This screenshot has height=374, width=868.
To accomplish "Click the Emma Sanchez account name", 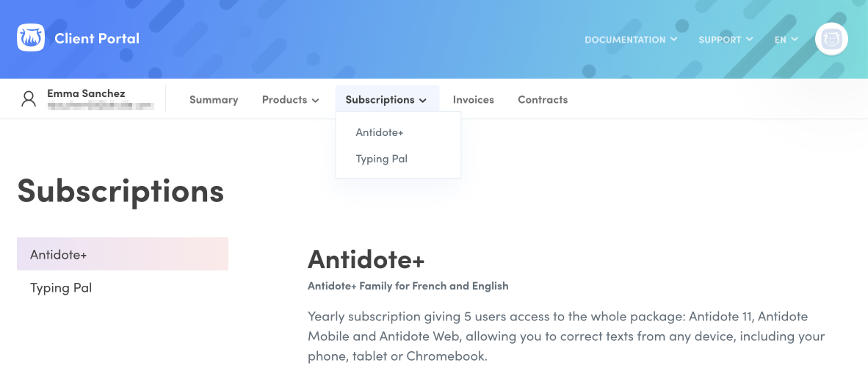I will coord(84,93).
